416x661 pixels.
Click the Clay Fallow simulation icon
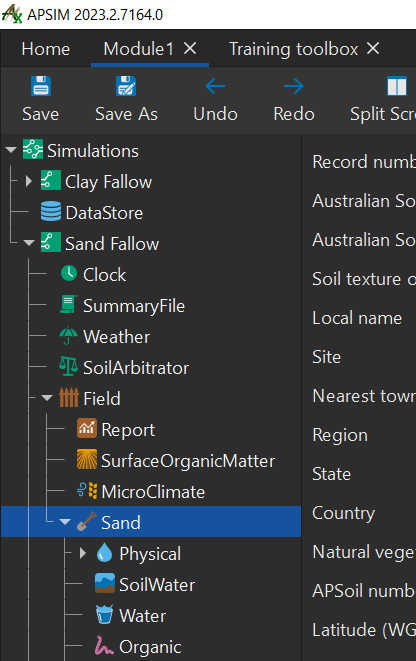click(x=51, y=180)
